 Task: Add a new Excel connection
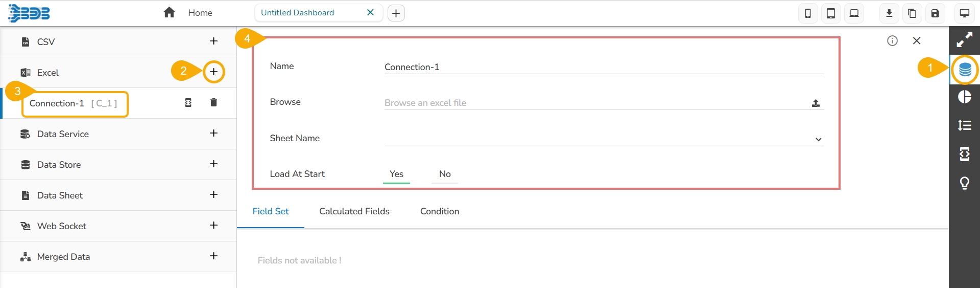point(213,72)
